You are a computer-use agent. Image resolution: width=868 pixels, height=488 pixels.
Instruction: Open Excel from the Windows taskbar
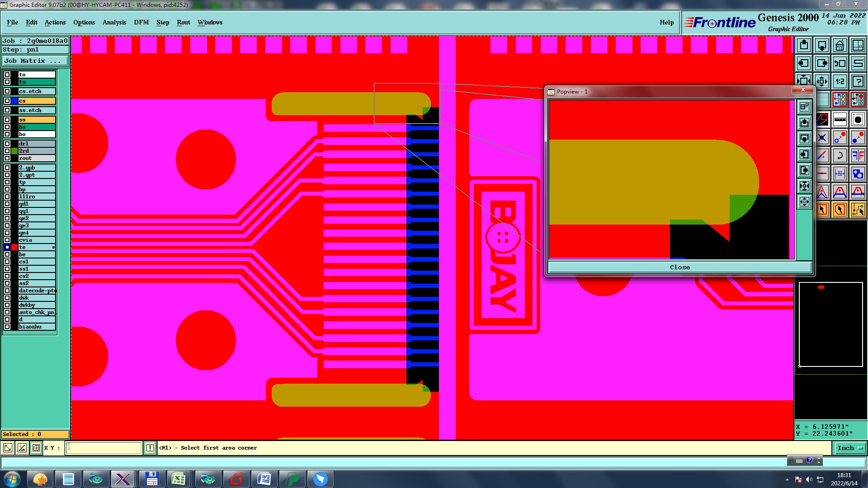tap(179, 479)
